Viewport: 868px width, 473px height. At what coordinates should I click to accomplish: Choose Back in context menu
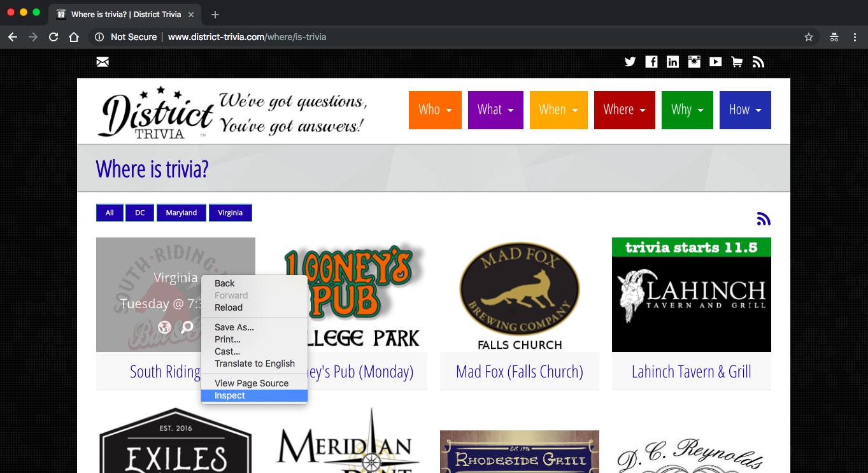[x=254, y=283]
